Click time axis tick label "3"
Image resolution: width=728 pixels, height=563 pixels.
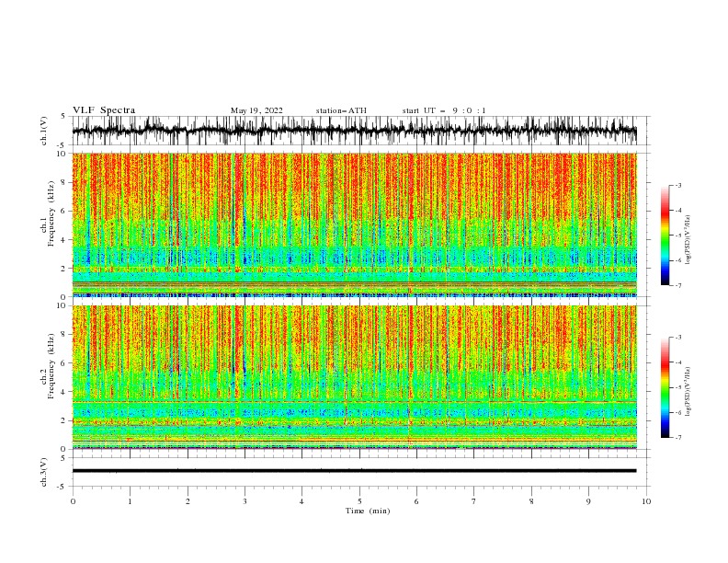coord(245,501)
